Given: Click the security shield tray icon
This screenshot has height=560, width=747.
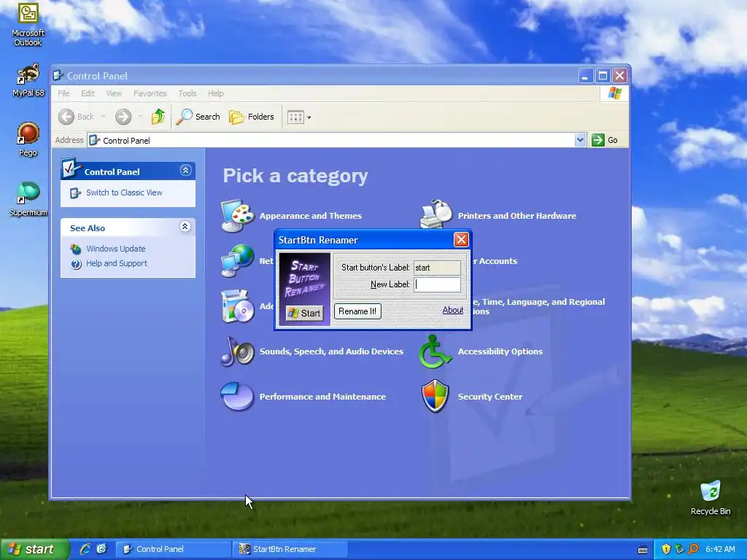Looking at the screenshot, I should [666, 549].
